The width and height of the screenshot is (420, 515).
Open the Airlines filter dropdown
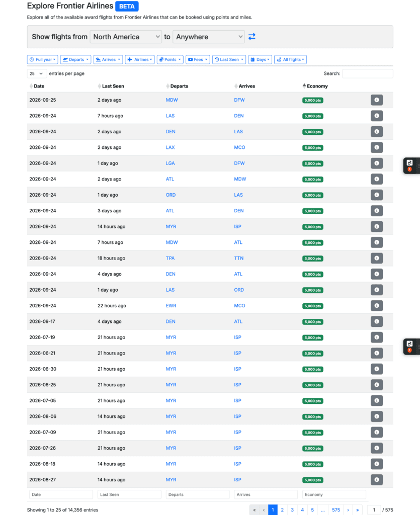coord(140,59)
